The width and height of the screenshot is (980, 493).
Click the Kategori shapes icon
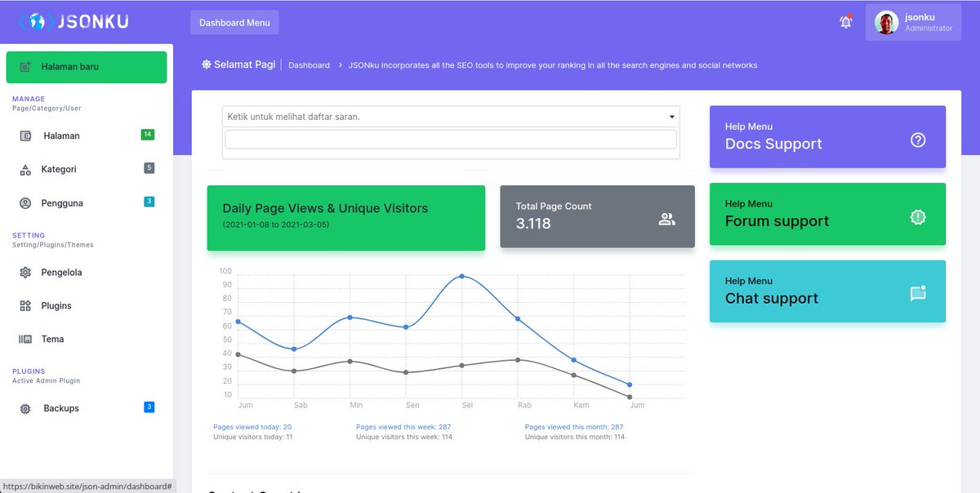[x=25, y=170]
